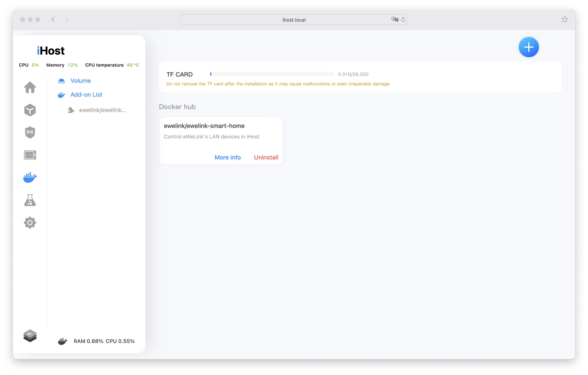Click the 0.31G/28.20G storage value
The height and width of the screenshot is (375, 588).
(x=353, y=74)
